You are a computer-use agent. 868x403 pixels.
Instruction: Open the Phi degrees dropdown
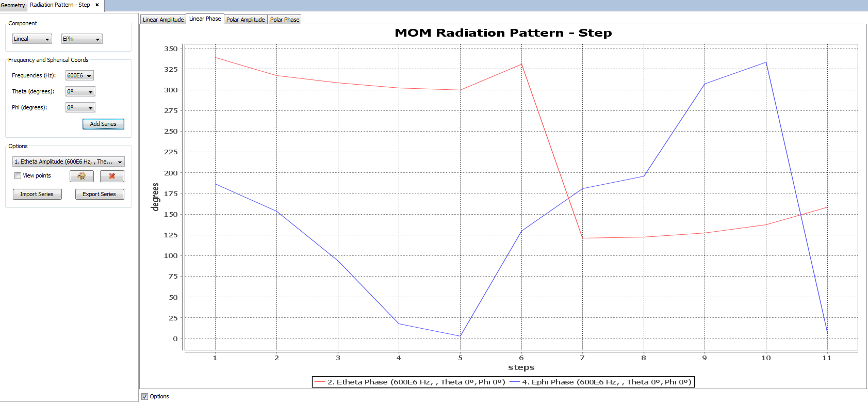pyautogui.click(x=80, y=108)
